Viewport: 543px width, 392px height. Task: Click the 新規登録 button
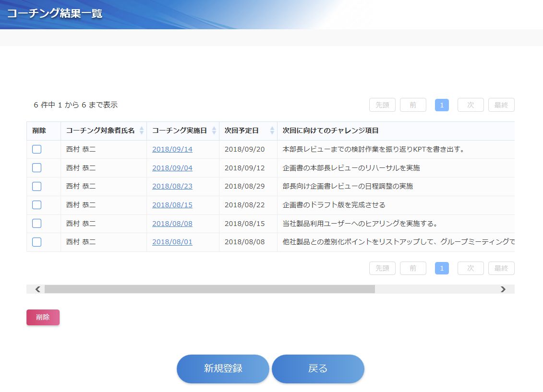pyautogui.click(x=223, y=368)
